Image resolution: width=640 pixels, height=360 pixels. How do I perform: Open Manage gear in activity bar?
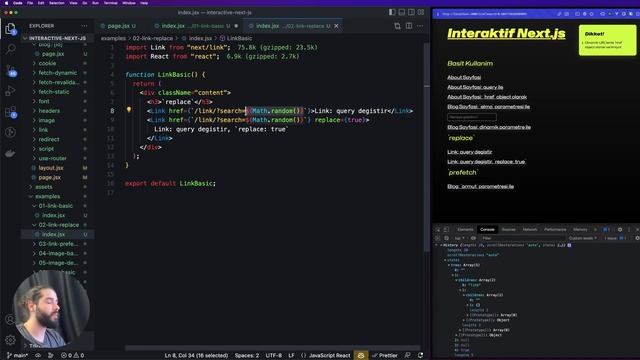[x=10, y=340]
